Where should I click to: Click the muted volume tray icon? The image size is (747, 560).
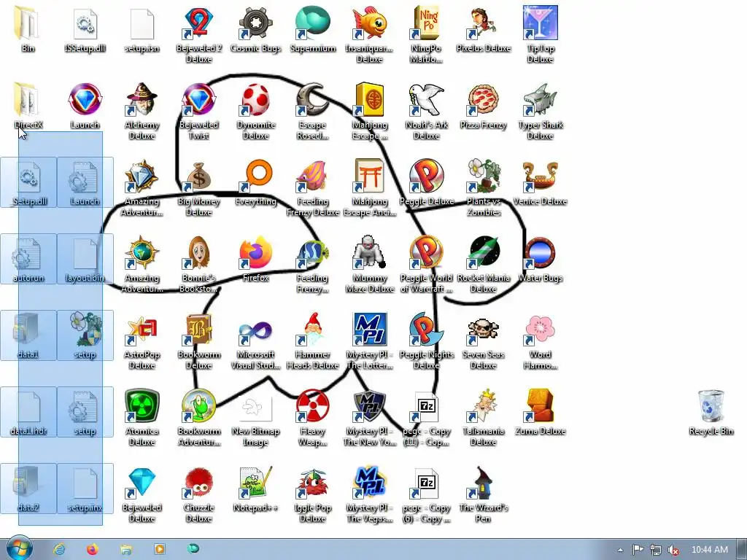click(x=673, y=550)
